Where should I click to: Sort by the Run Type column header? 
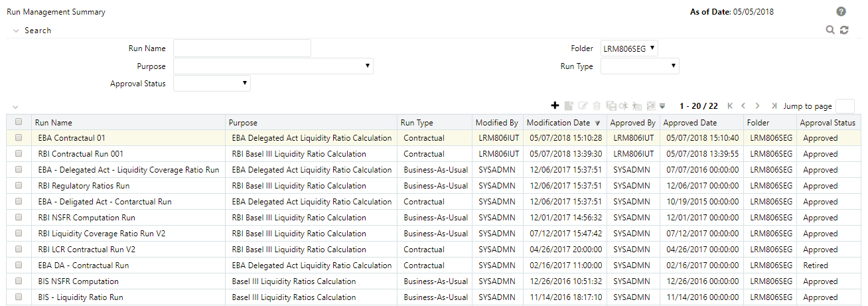point(417,123)
